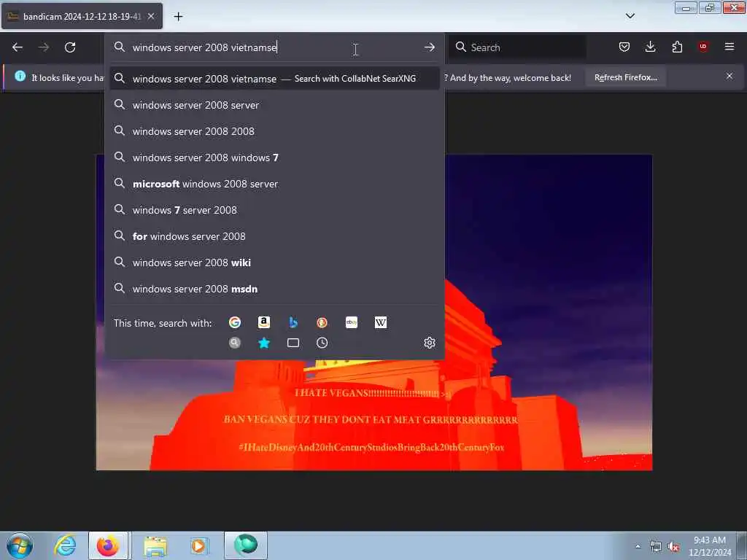
Task: Open the list all tabs chevron
Action: pos(630,16)
